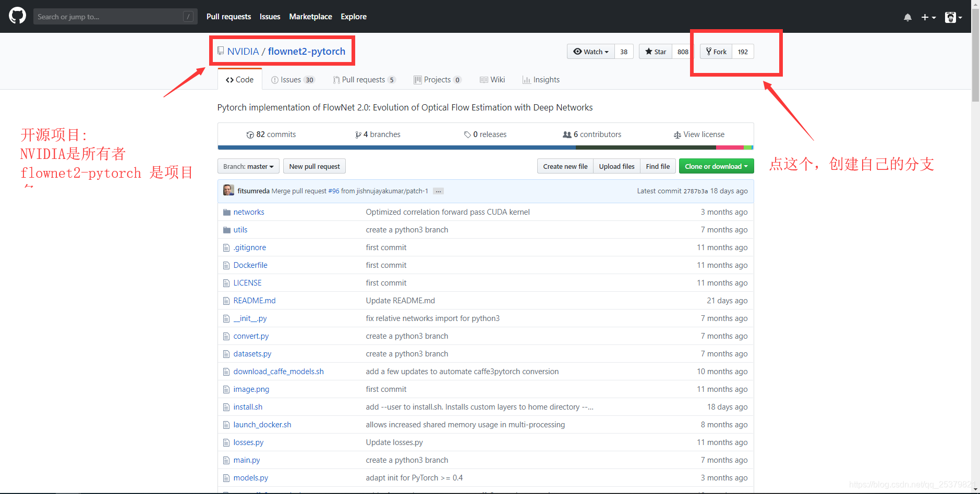The height and width of the screenshot is (494, 980).
Task: Open View license
Action: tap(699, 134)
